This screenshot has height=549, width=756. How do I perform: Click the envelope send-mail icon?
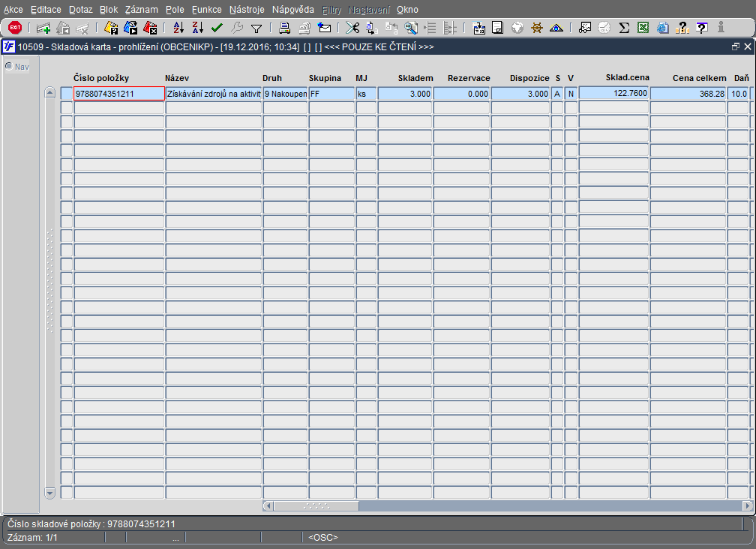(325, 28)
